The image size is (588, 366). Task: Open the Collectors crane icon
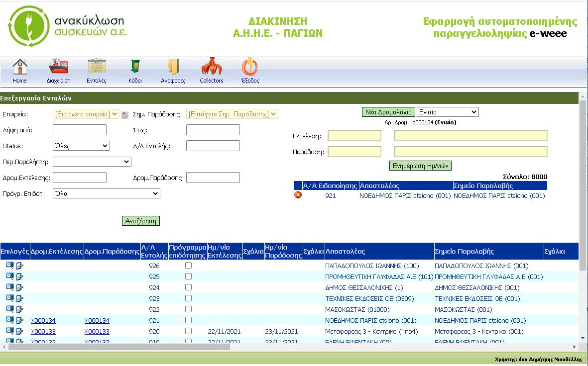(x=212, y=66)
